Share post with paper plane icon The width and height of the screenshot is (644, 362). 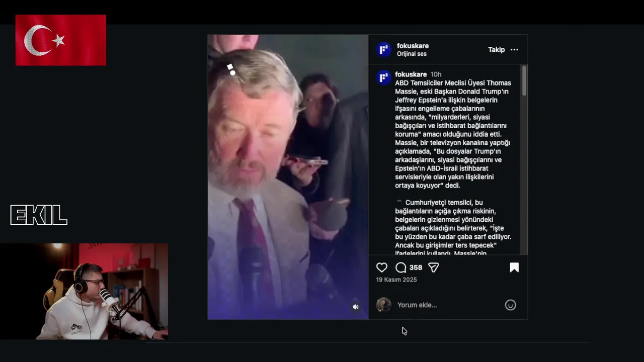click(x=433, y=267)
